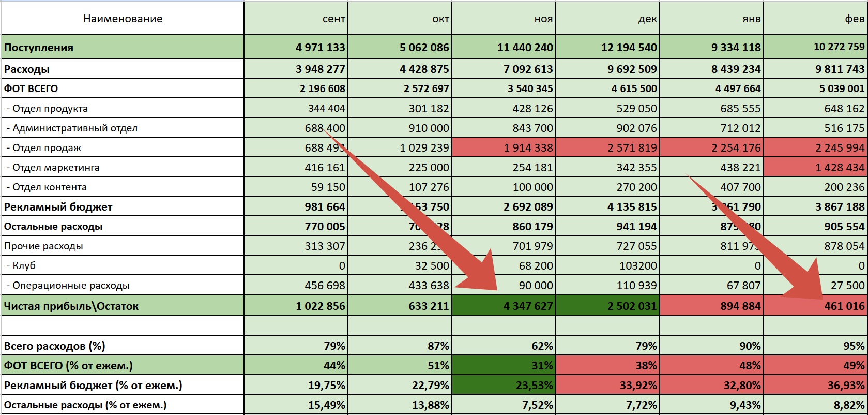Screen dimensions: 868x415
Task: Click the cell with value 4 615 500
Action: 608,88
